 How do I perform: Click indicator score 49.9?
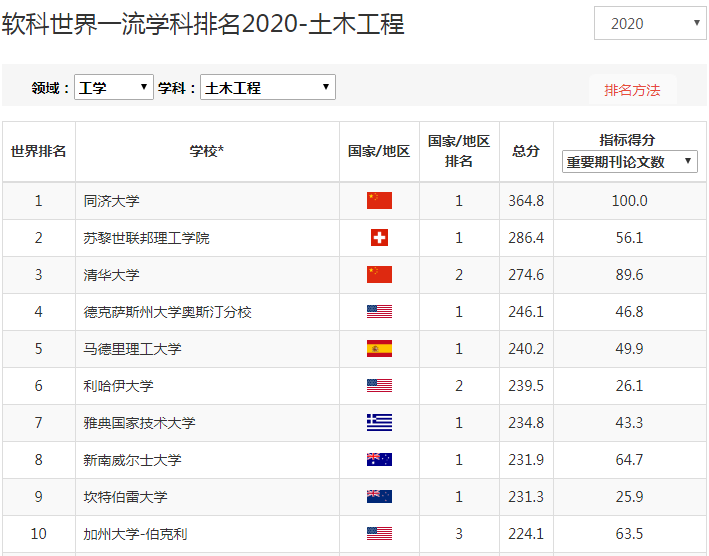pyautogui.click(x=629, y=349)
